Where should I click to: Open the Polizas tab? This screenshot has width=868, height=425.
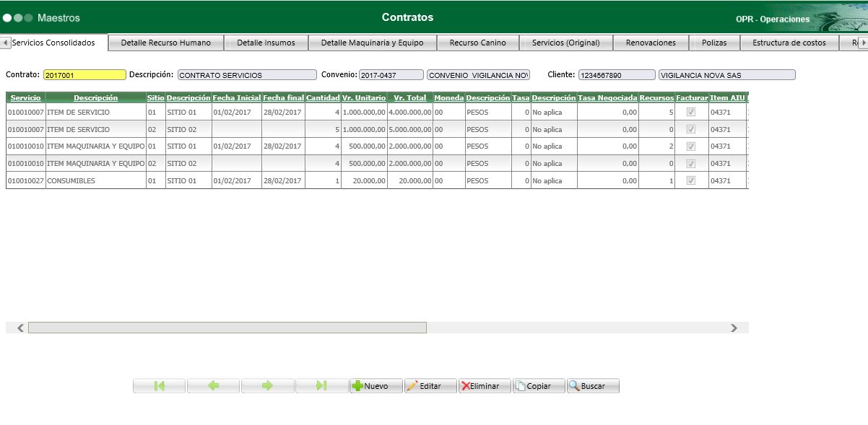pos(714,43)
